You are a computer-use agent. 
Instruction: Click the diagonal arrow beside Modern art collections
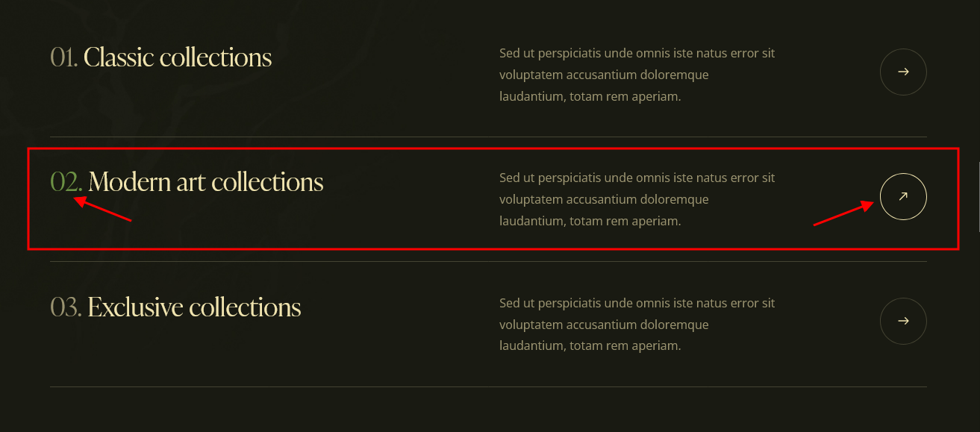tap(903, 197)
